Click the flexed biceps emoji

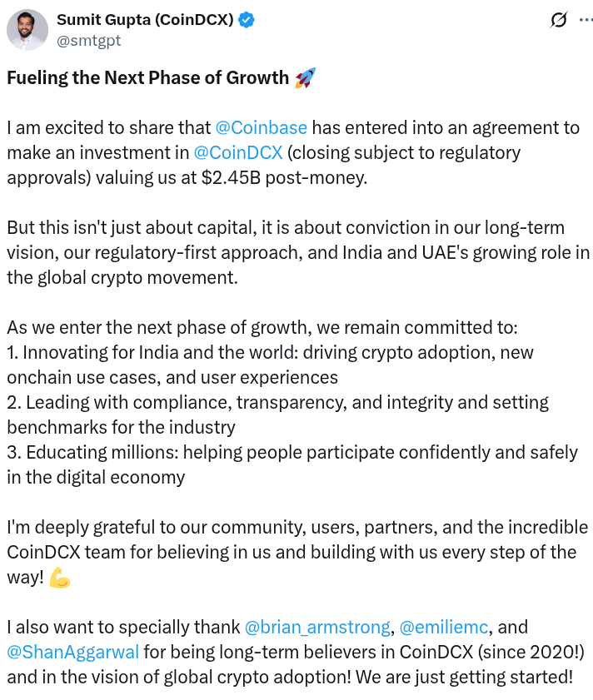pos(60,577)
